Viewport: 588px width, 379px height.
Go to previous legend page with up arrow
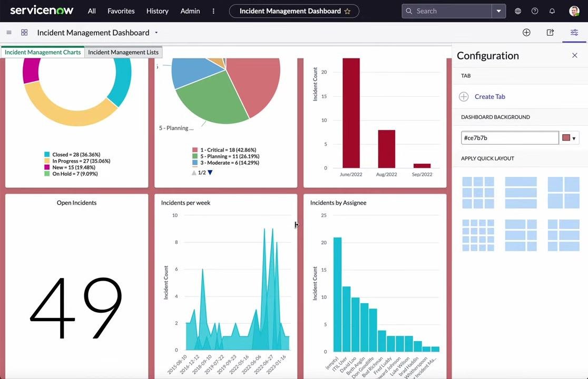point(194,173)
